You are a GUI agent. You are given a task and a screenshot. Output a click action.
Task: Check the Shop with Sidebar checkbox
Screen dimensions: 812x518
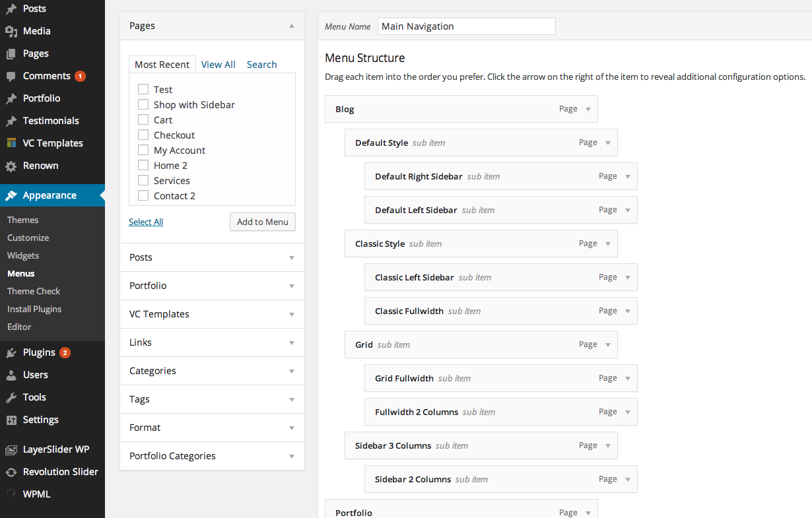point(143,104)
